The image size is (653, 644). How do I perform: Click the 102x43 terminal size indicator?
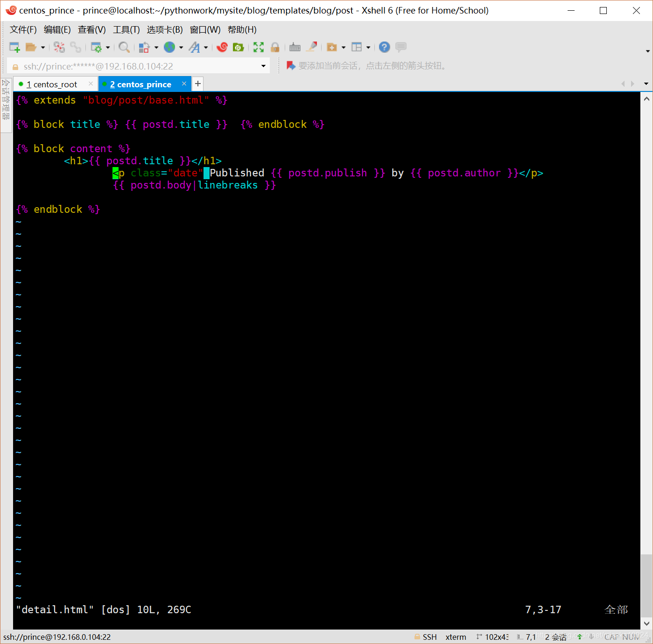pyautogui.click(x=492, y=637)
